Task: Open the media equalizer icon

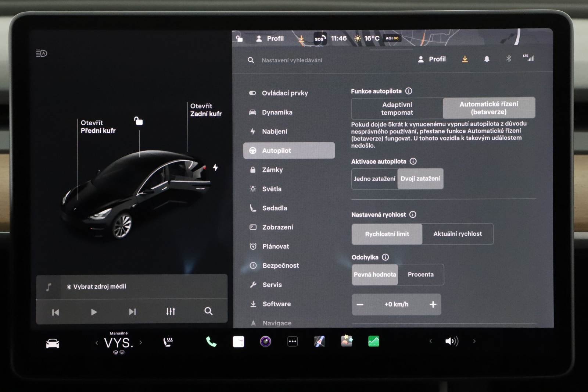Action: tap(171, 311)
